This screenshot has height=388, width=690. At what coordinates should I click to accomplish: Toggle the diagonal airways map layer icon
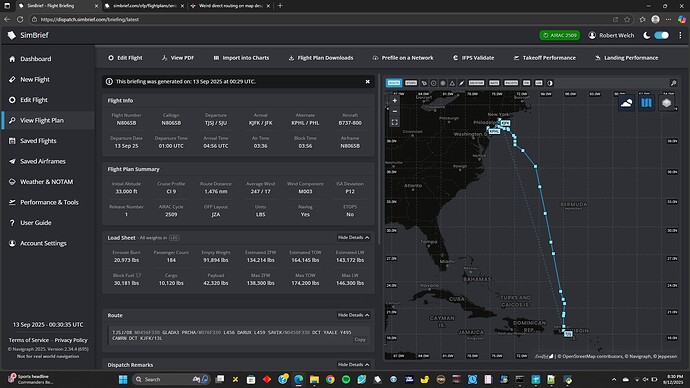click(461, 83)
